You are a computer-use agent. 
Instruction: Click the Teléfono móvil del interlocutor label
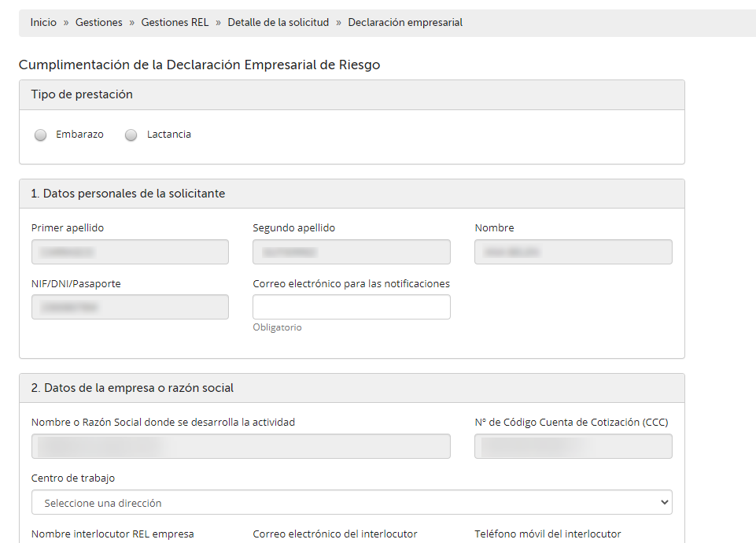[548, 534]
